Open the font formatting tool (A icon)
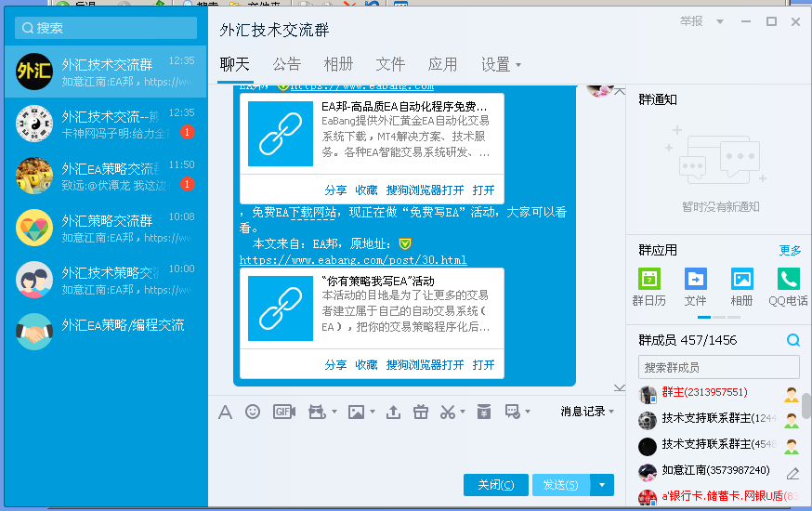The width and height of the screenshot is (812, 511). click(225, 413)
